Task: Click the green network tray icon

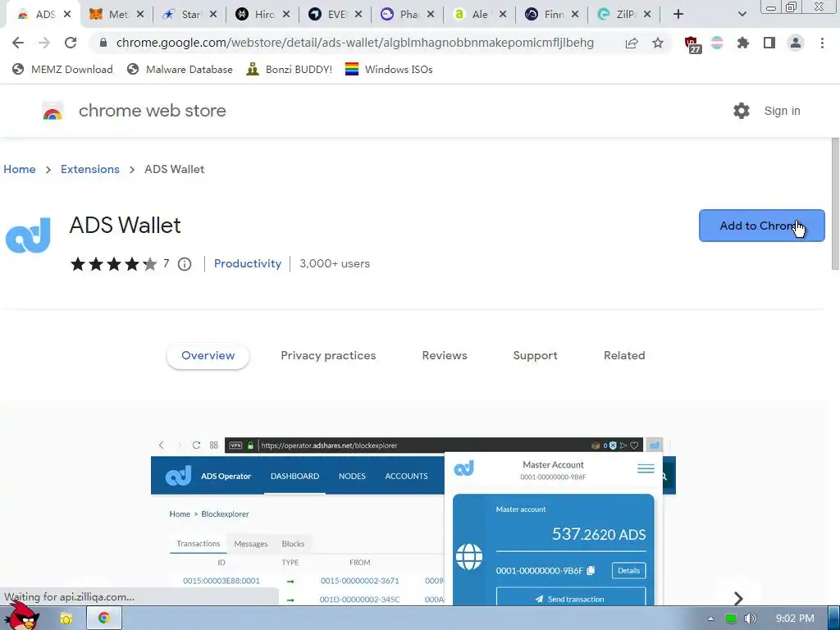Action: [731, 619]
